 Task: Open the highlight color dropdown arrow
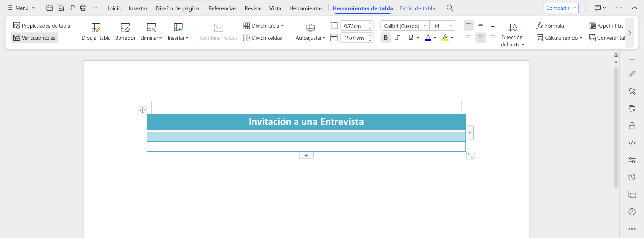click(452, 38)
